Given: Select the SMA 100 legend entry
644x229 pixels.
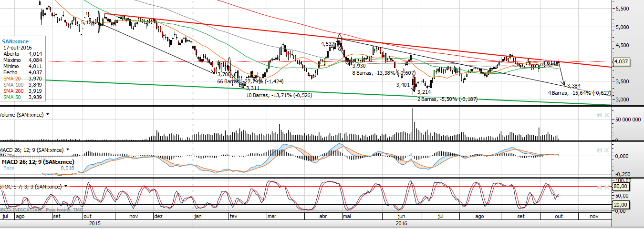Looking at the screenshot, I should point(22,85).
